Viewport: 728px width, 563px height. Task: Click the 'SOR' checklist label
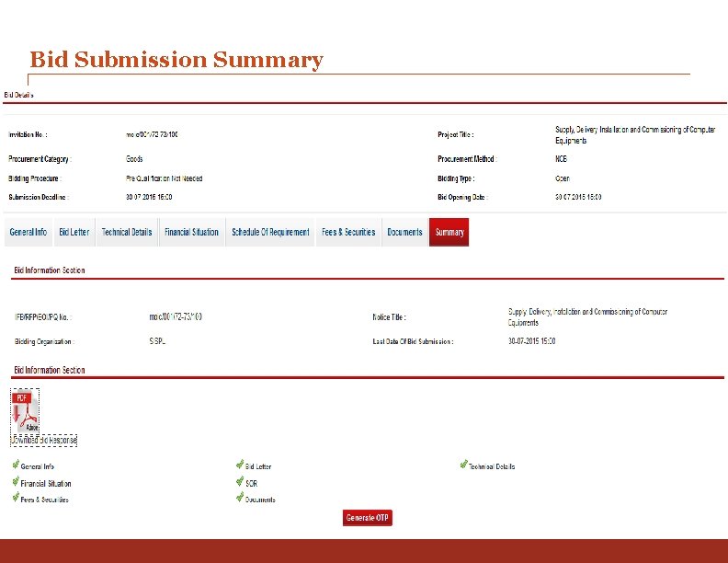point(251,484)
